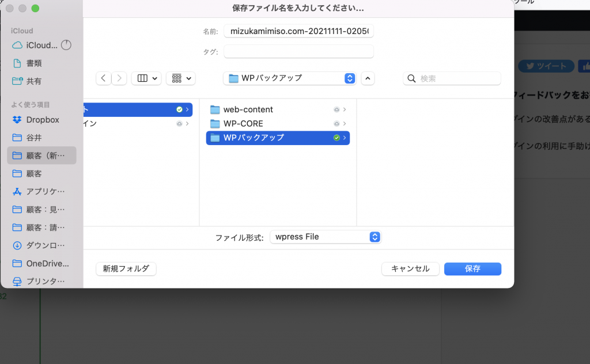
Task: Collapse the dialog with the chevron-up button
Action: coord(368,78)
